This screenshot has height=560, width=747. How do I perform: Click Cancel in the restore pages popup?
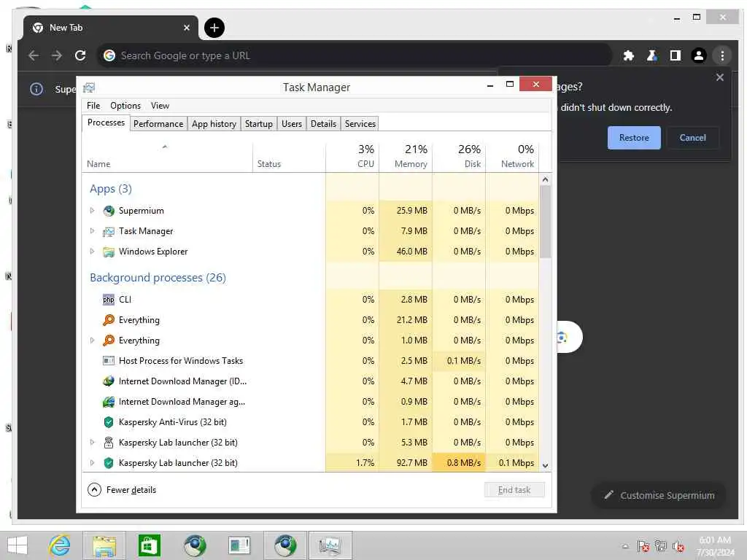coord(692,138)
